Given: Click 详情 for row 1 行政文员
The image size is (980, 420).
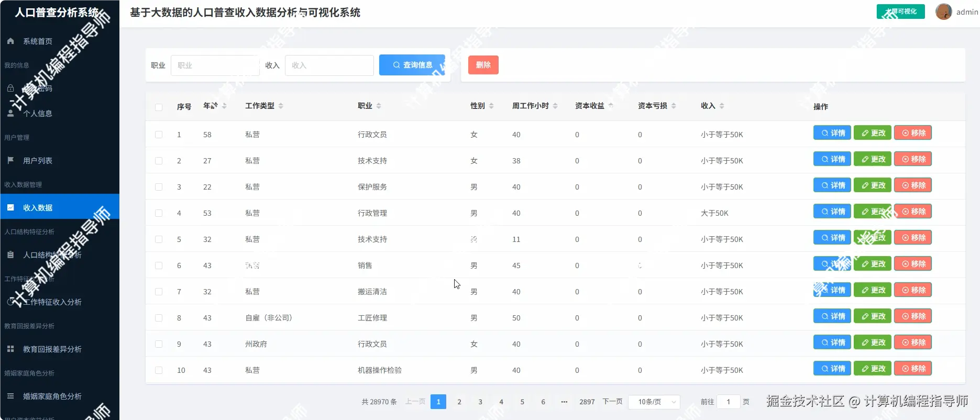Looking at the screenshot, I should [x=832, y=133].
